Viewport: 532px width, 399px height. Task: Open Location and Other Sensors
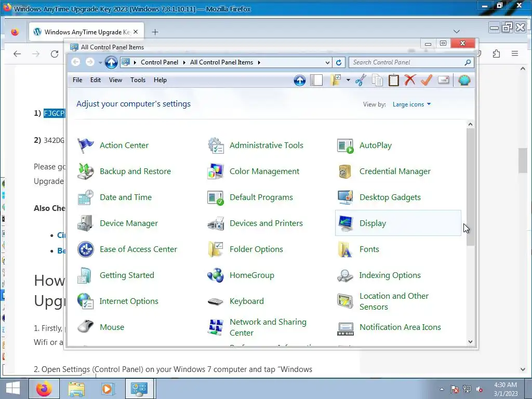pyautogui.click(x=383, y=301)
